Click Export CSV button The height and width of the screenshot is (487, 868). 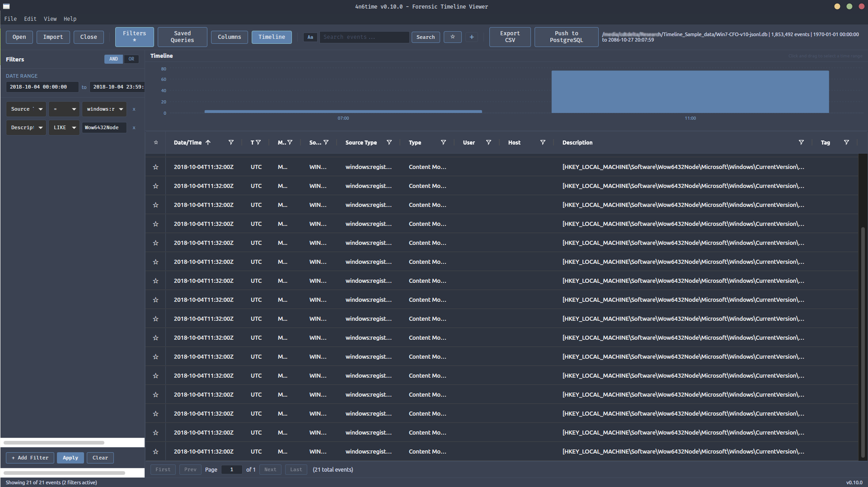pyautogui.click(x=510, y=37)
